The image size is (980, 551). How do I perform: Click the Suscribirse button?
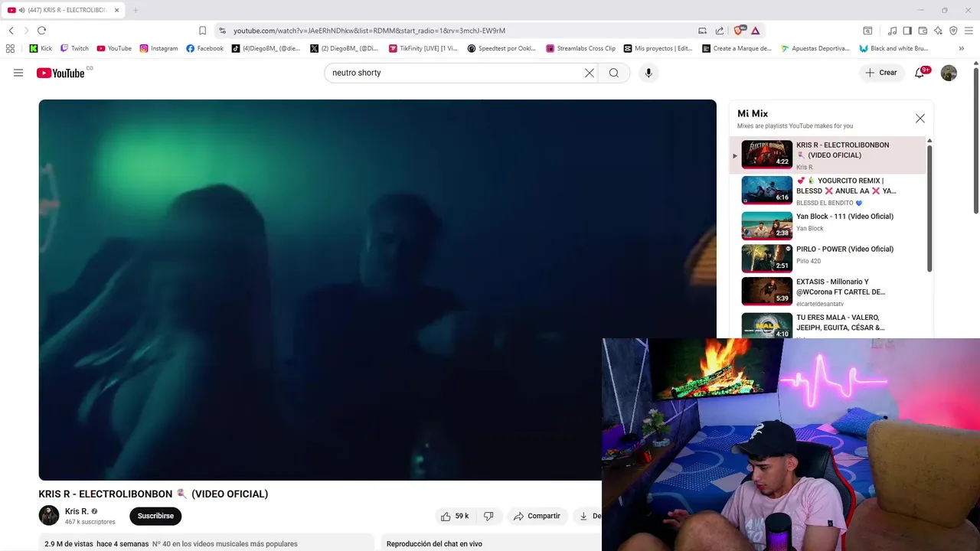(x=155, y=516)
